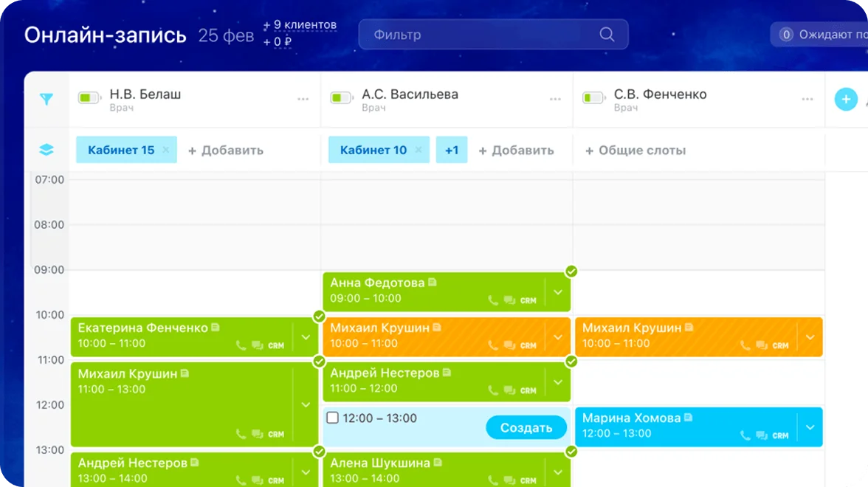The image size is (868, 487).
Task: Click the phone icon on Марина Хомова's appointment
Action: [745, 435]
